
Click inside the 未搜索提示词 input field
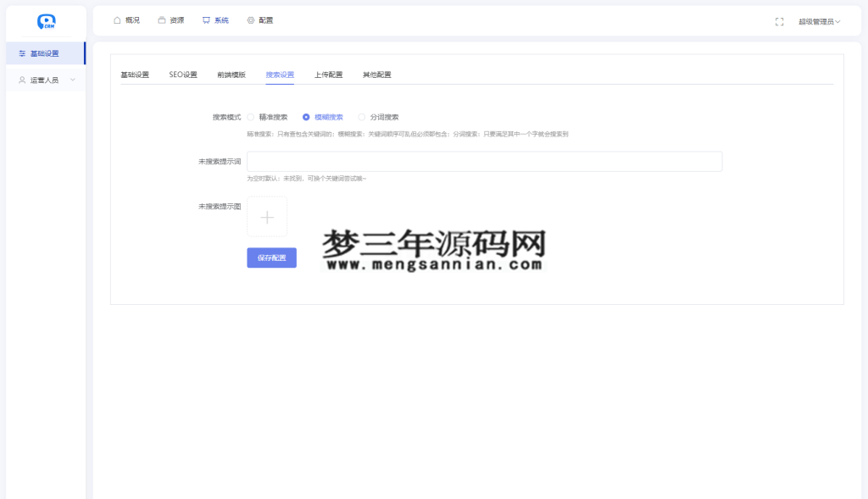[483, 161]
